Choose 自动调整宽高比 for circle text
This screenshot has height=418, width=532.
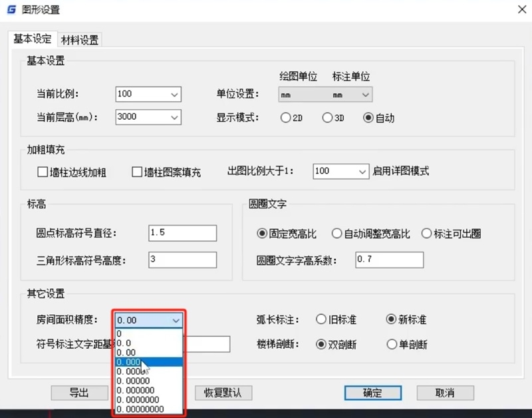[x=338, y=233]
